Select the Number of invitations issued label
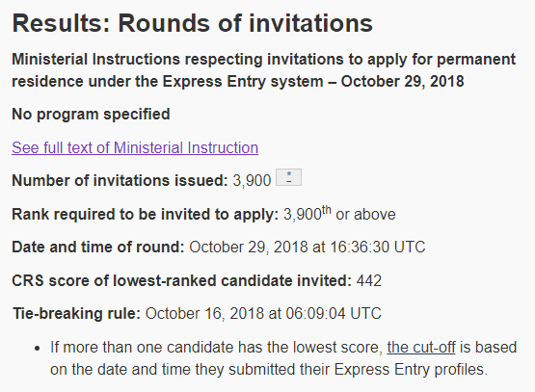 click(120, 180)
